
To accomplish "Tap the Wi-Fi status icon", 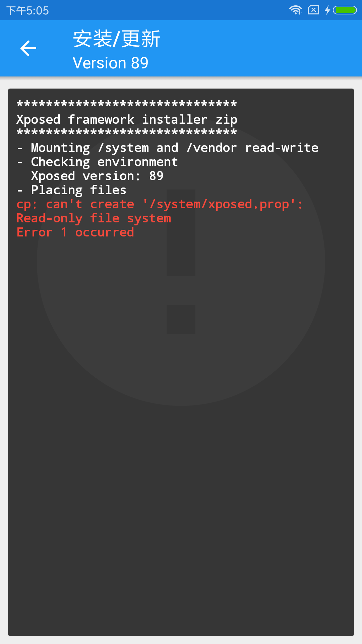I will (296, 10).
